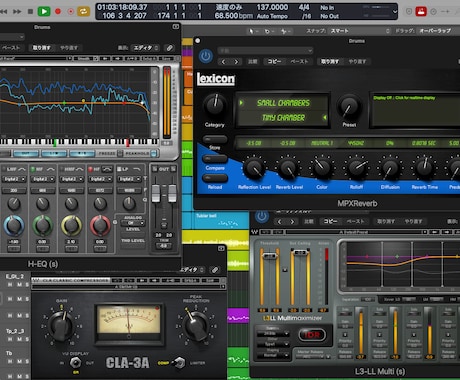Click コピー in the L3-LL Multi header
460x380 pixels.
[x=330, y=222]
